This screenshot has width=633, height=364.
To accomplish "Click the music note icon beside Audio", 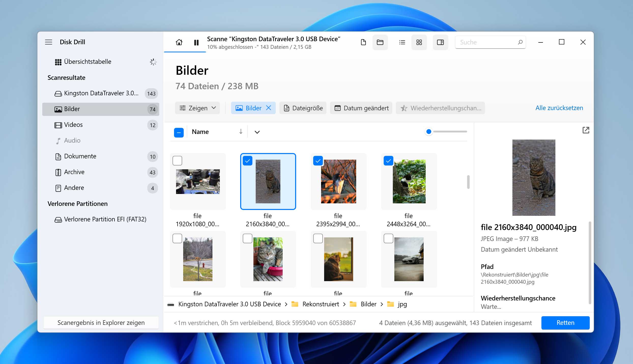I will tap(58, 141).
